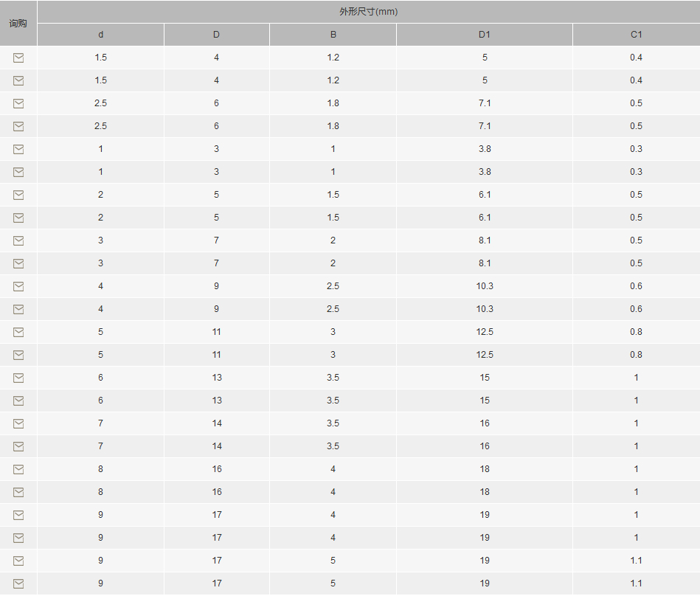Click the envelope icon for the first D1 12.5 row
This screenshot has height=596, width=700.
pyautogui.click(x=18, y=332)
